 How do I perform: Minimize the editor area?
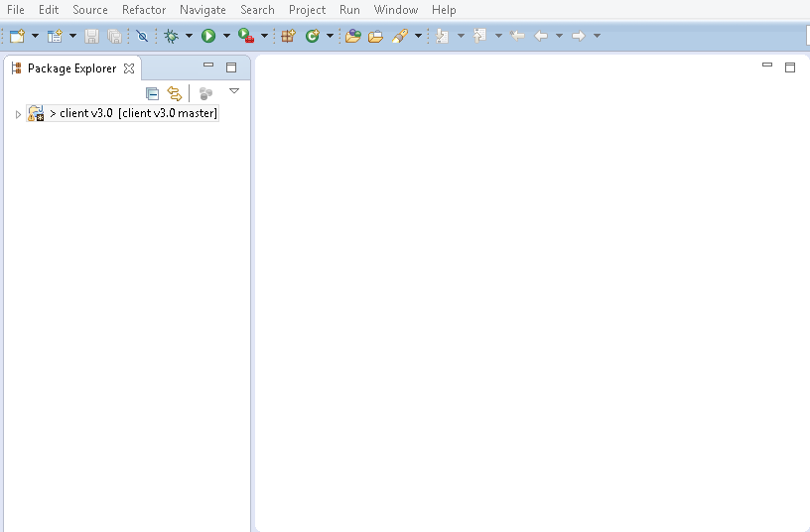point(767,66)
